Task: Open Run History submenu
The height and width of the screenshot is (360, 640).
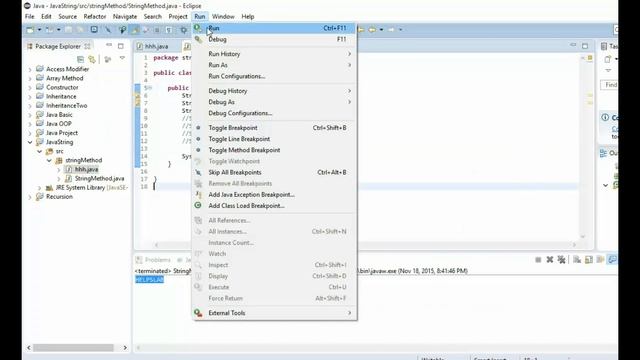Action: coord(275,54)
